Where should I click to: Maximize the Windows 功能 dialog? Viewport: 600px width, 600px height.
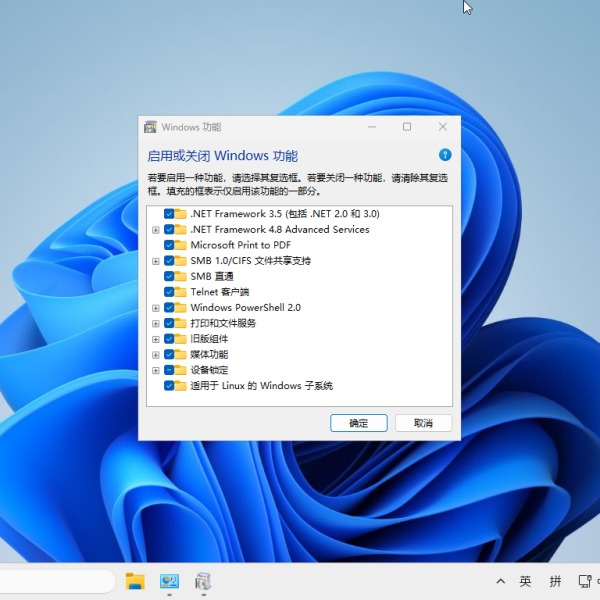[407, 127]
